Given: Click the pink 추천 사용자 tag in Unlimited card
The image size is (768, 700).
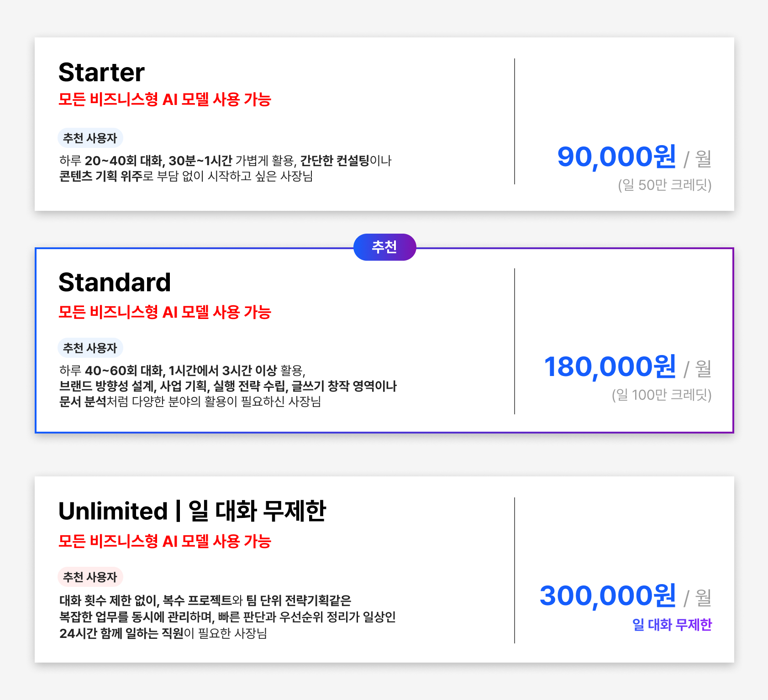Looking at the screenshot, I should 90,577.
